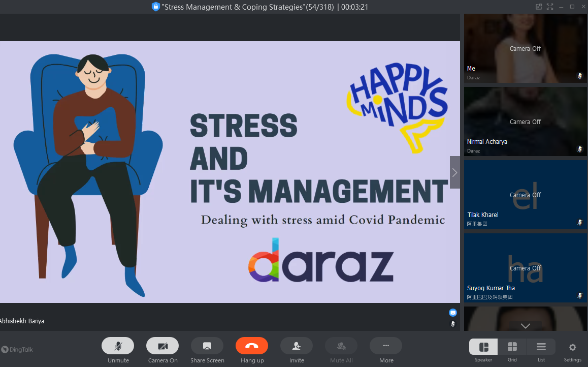This screenshot has width=588, height=367.
Task: Select Tilak Kharel's video tile
Action: click(526, 195)
